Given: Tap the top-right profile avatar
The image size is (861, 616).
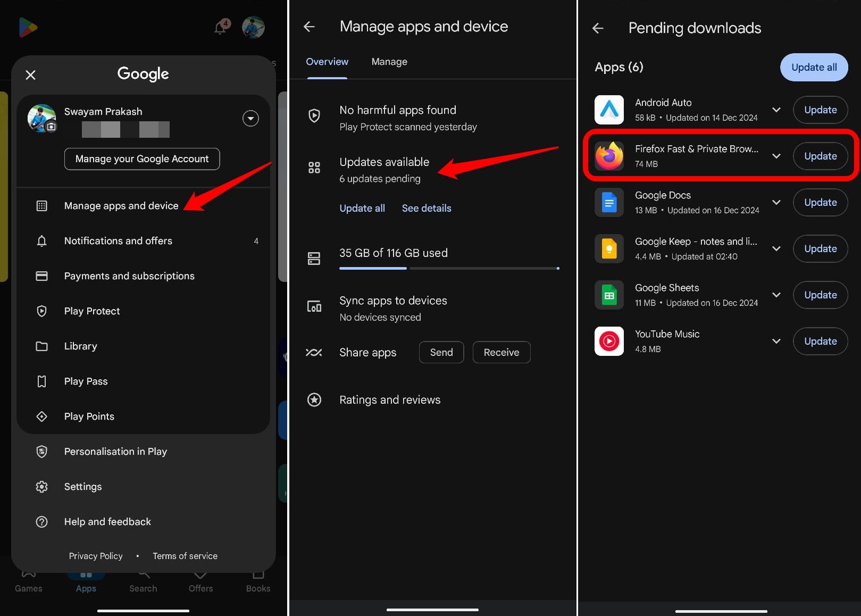Looking at the screenshot, I should (253, 27).
